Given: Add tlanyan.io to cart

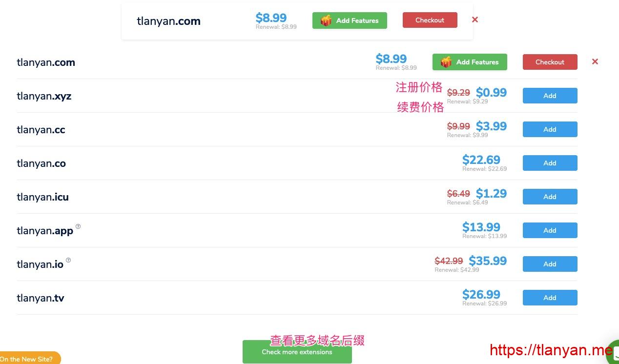Looking at the screenshot, I should 550,264.
